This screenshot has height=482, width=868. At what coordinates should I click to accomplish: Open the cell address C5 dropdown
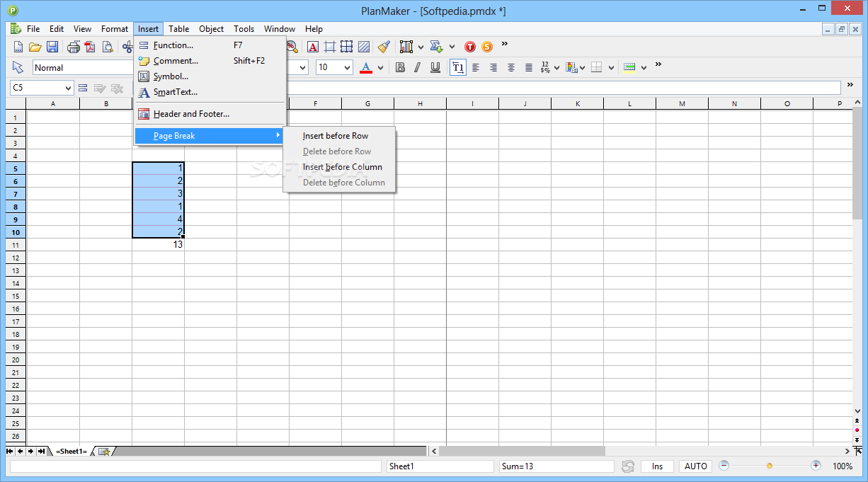pos(69,88)
